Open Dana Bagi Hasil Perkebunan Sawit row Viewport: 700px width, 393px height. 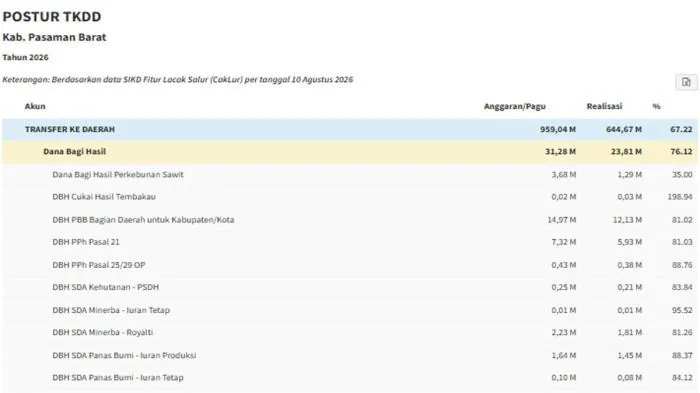[350, 175]
